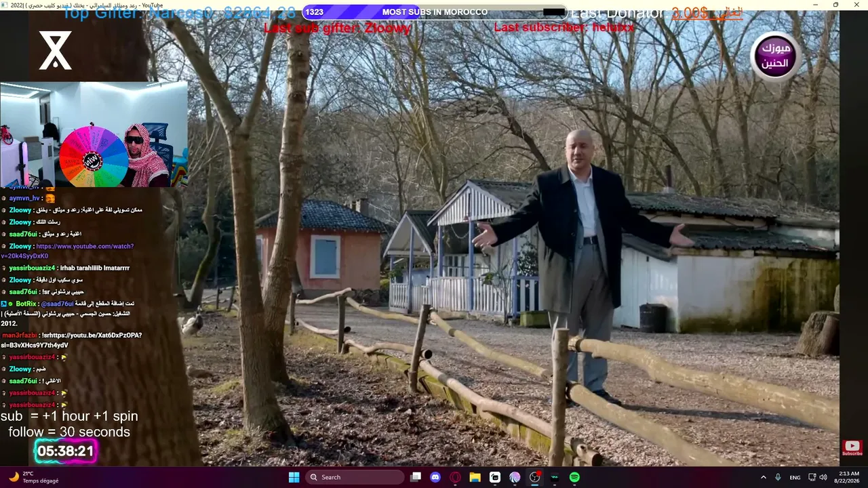
Task: Click the 1323 sub count badge
Action: [x=315, y=12]
